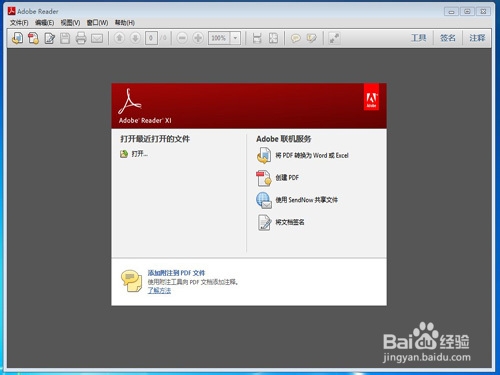This screenshot has width=500, height=375.
Task: Click the add sticky note icon
Action: pyautogui.click(x=296, y=38)
